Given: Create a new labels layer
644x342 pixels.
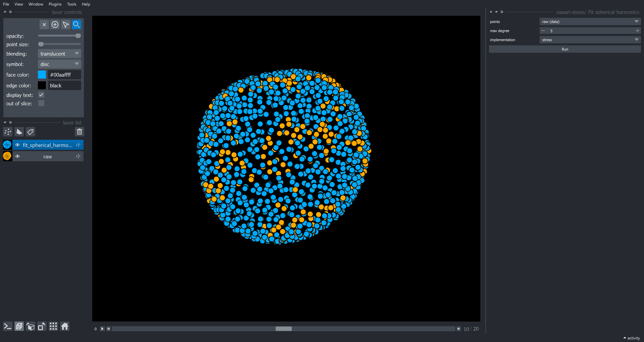Looking at the screenshot, I should click(31, 132).
